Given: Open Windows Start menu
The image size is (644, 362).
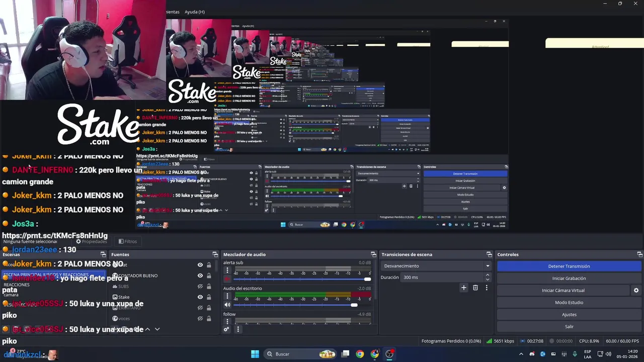Looking at the screenshot, I should (x=255, y=354).
